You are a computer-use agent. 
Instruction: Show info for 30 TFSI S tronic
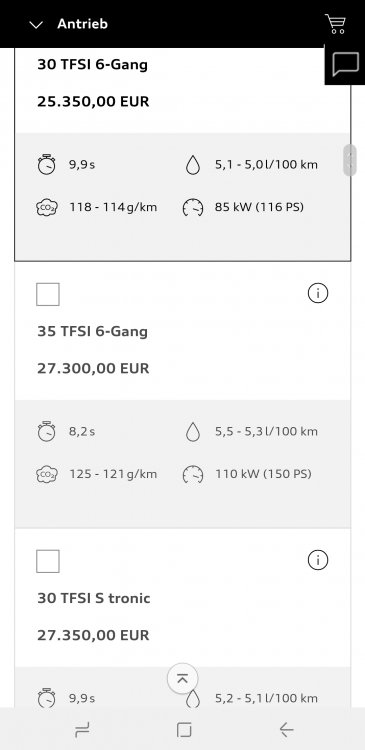318,560
